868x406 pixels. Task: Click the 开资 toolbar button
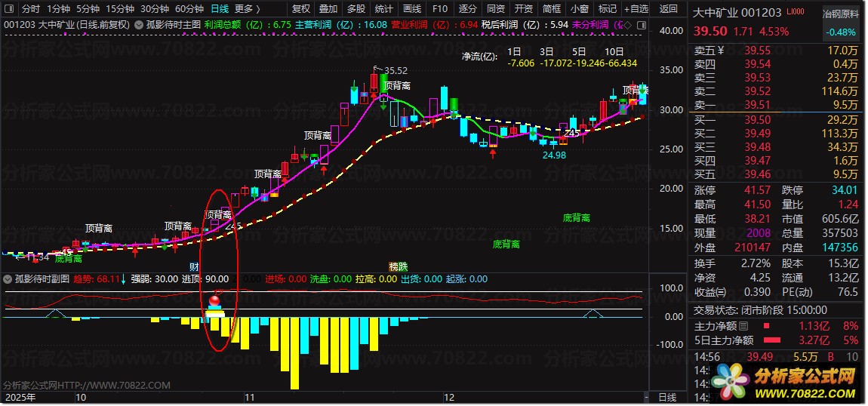[x=523, y=9]
